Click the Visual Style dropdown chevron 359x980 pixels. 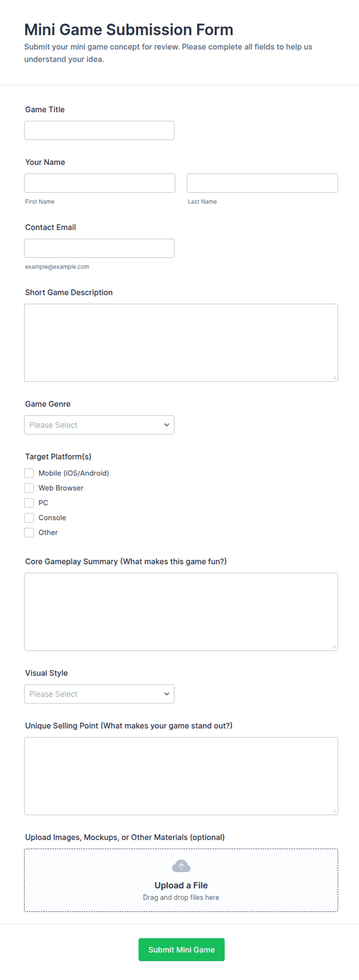coord(167,694)
